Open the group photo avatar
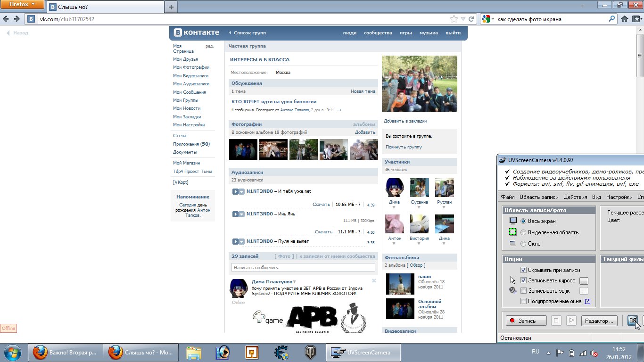 (419, 84)
